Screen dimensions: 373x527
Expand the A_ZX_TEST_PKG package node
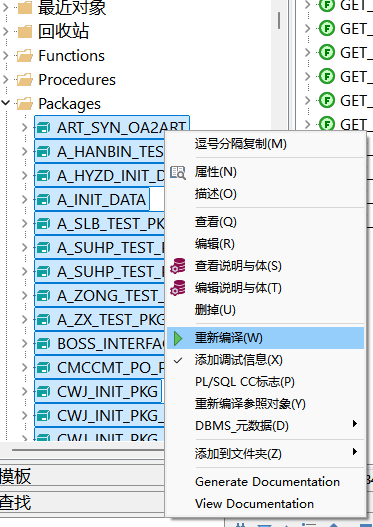[25, 320]
